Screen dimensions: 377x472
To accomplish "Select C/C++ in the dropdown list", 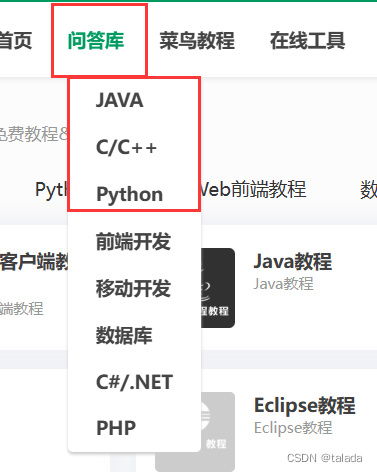I will (126, 147).
